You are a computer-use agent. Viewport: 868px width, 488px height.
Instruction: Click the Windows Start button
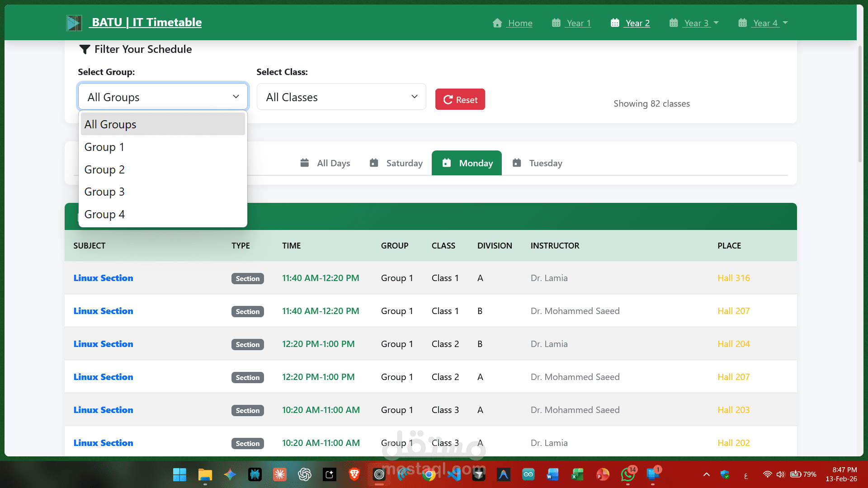[x=179, y=474]
